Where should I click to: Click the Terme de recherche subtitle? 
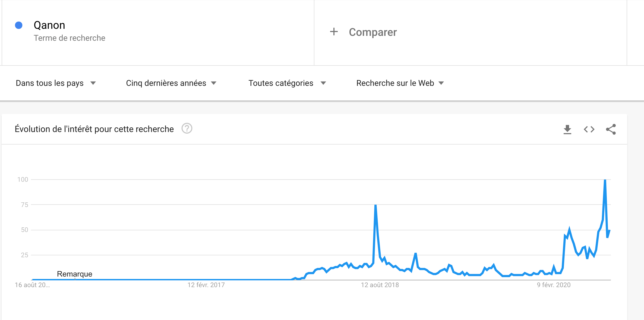(x=70, y=38)
